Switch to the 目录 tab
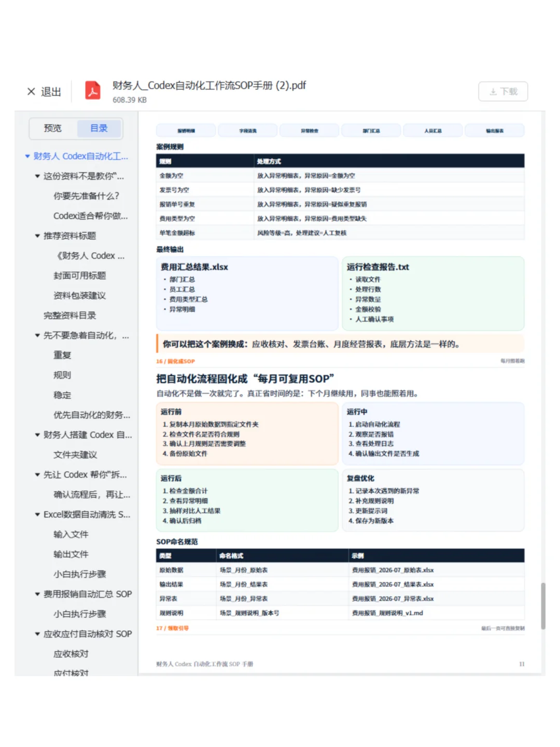This screenshot has height=747, width=560. (x=99, y=128)
